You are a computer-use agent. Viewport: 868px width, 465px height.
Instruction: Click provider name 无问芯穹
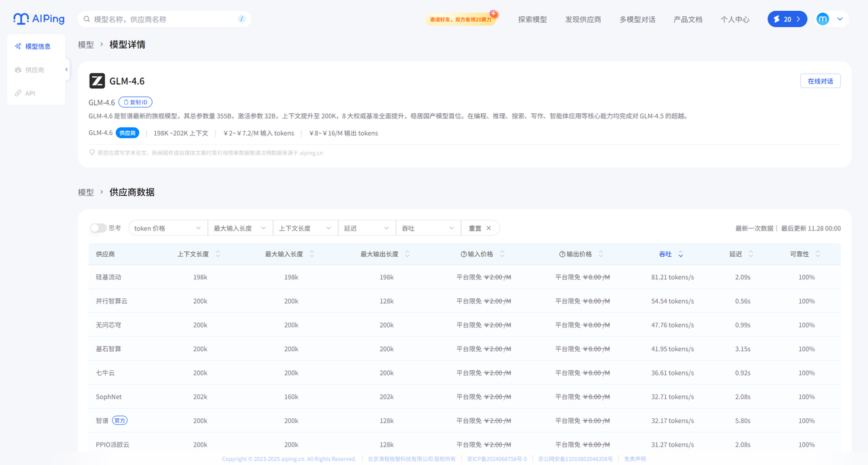tap(108, 325)
